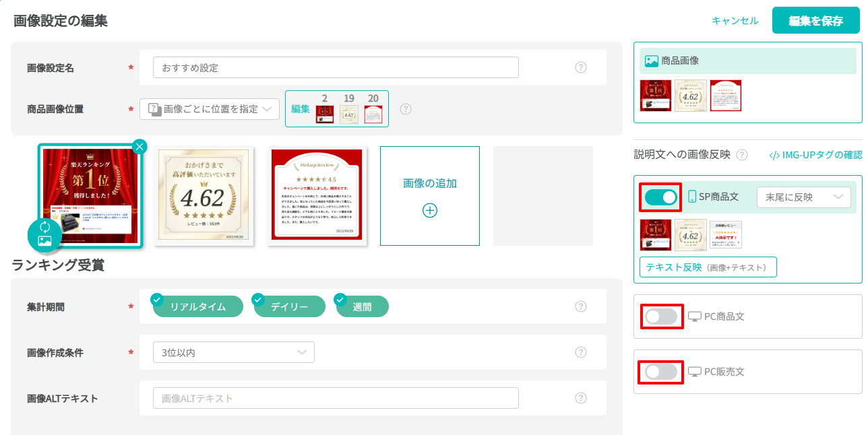Remove the selected ranking image with X icon

tap(139, 147)
